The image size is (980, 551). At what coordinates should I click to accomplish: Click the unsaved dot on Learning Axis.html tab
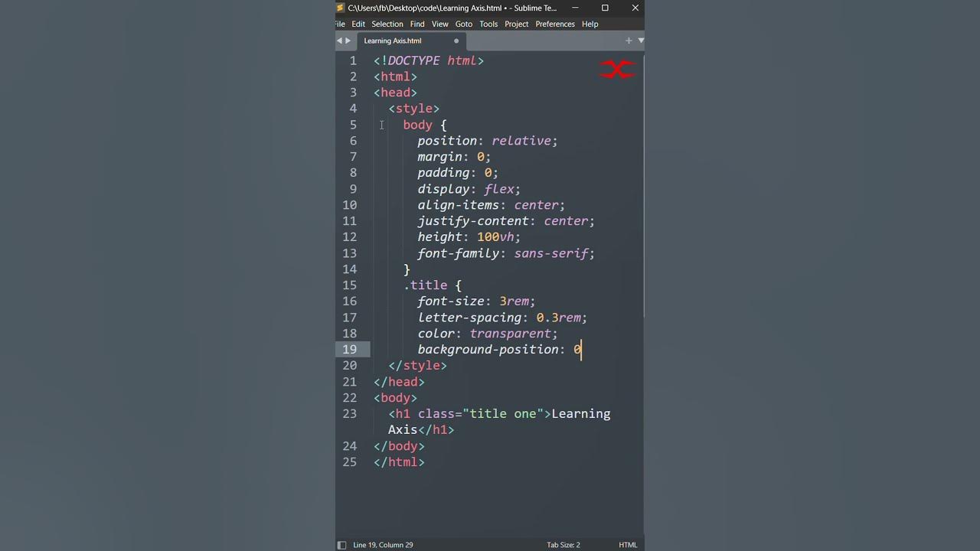456,41
